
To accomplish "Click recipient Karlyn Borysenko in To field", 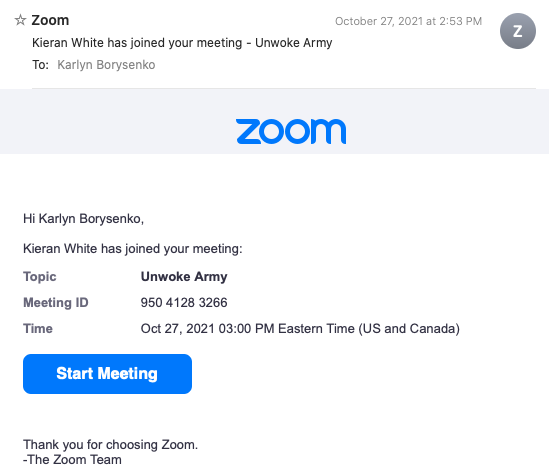I will 106,65.
